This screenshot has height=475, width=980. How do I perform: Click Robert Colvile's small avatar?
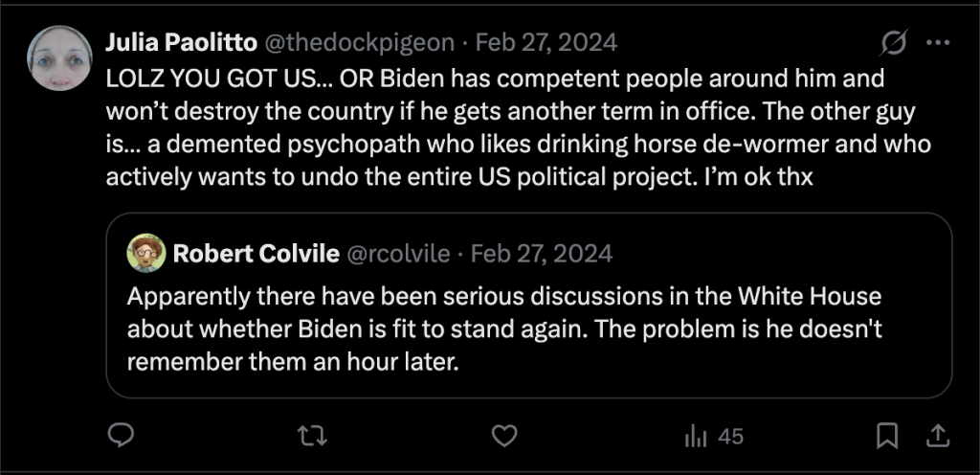[146, 253]
